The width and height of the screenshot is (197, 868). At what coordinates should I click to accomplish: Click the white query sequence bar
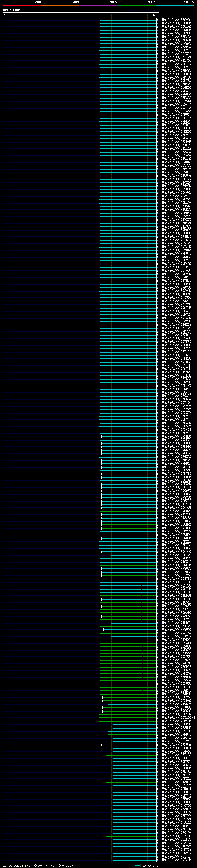[81, 13]
